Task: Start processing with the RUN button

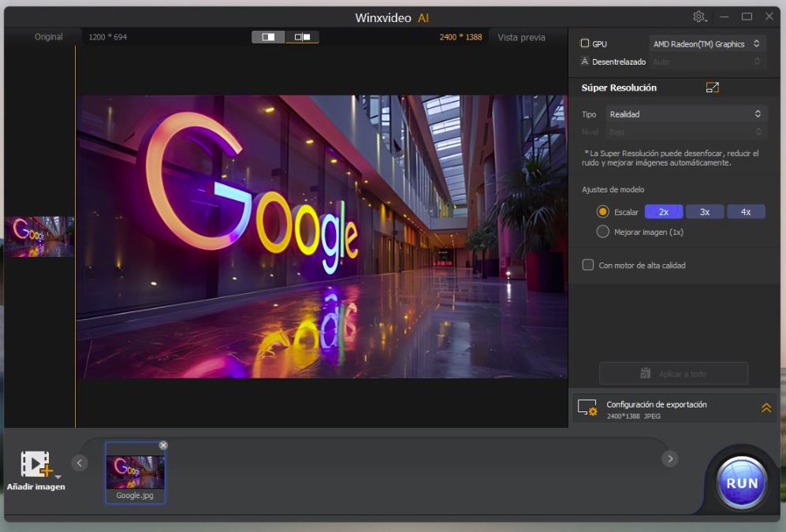Action: pyautogui.click(x=742, y=483)
